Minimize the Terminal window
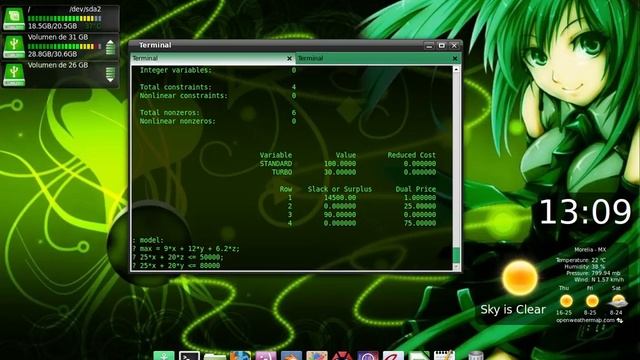Screen dimensions: 640x360 pos(429,46)
